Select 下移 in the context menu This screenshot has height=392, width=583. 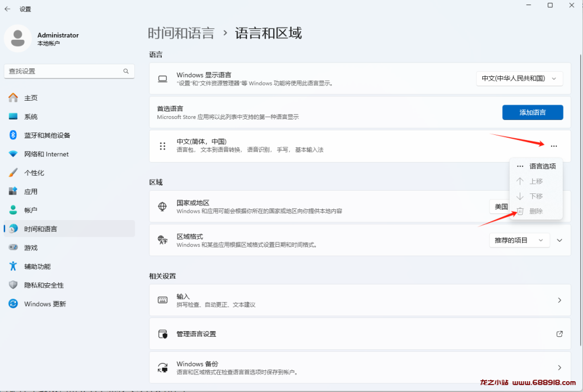(536, 196)
